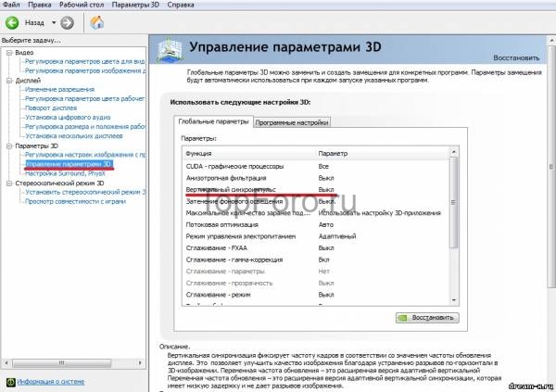Screen dimensions: 556x392
Task: Select Максимальное количество заранее подготовленных row
Action: tap(316, 213)
